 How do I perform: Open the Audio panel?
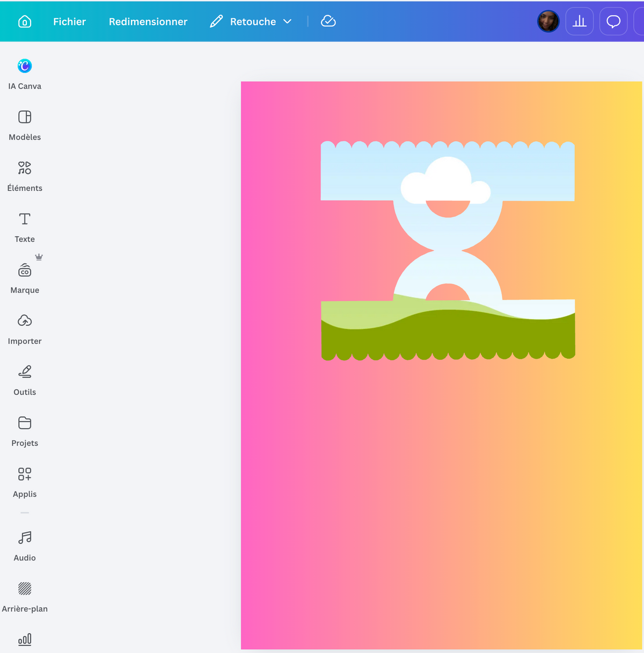(25, 546)
